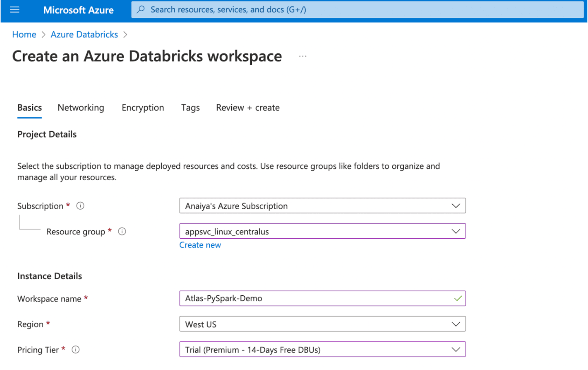
Task: Go to Azure Databricks breadcrumb
Action: pos(84,35)
